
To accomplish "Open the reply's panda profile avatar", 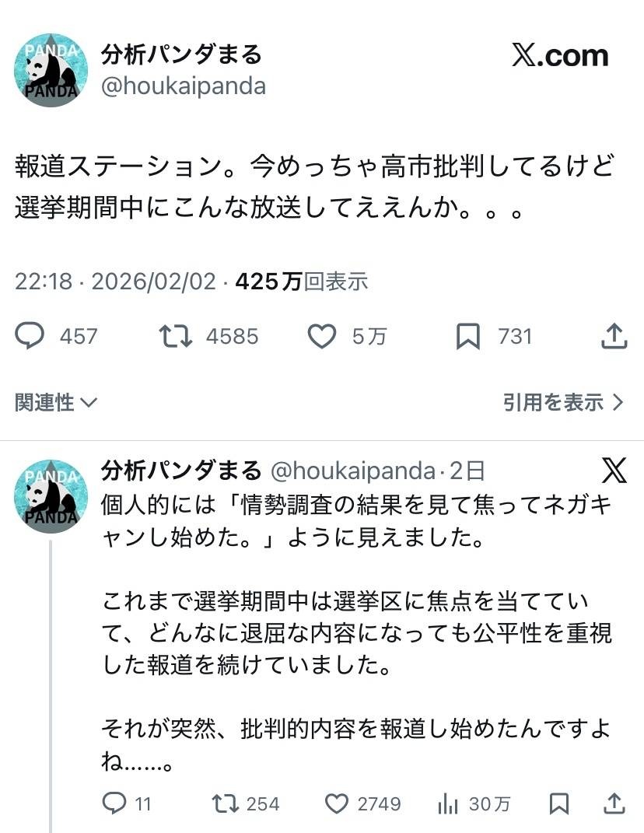I will (x=51, y=496).
